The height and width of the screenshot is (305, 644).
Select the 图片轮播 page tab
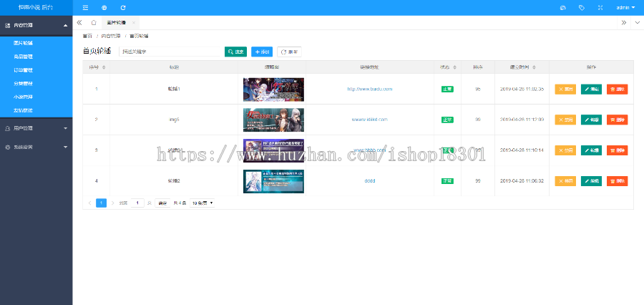click(116, 23)
